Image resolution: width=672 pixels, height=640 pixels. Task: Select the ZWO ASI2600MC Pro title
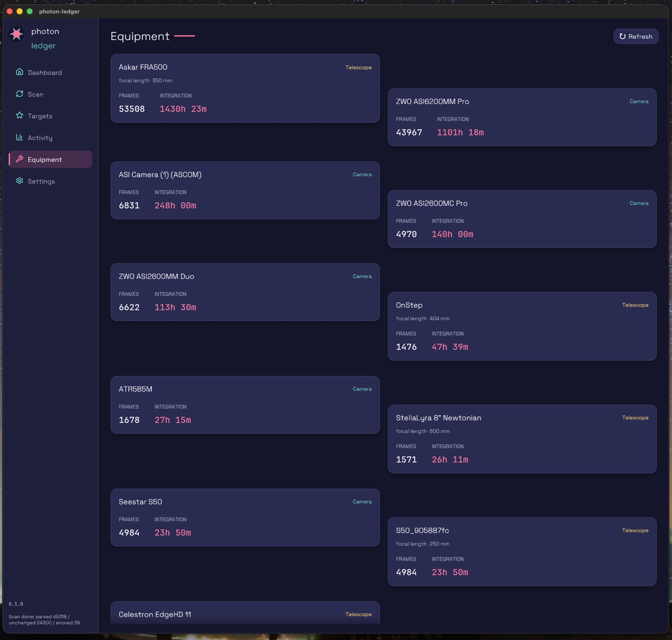tap(432, 203)
